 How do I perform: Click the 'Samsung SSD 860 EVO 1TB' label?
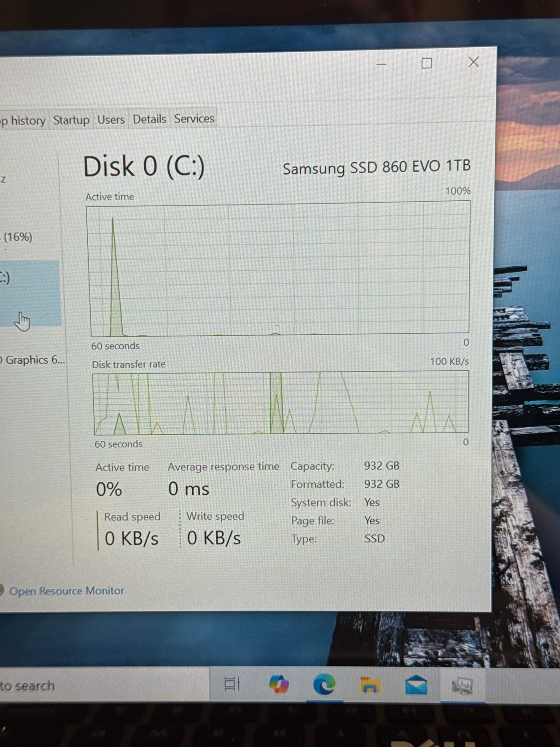[x=377, y=167]
